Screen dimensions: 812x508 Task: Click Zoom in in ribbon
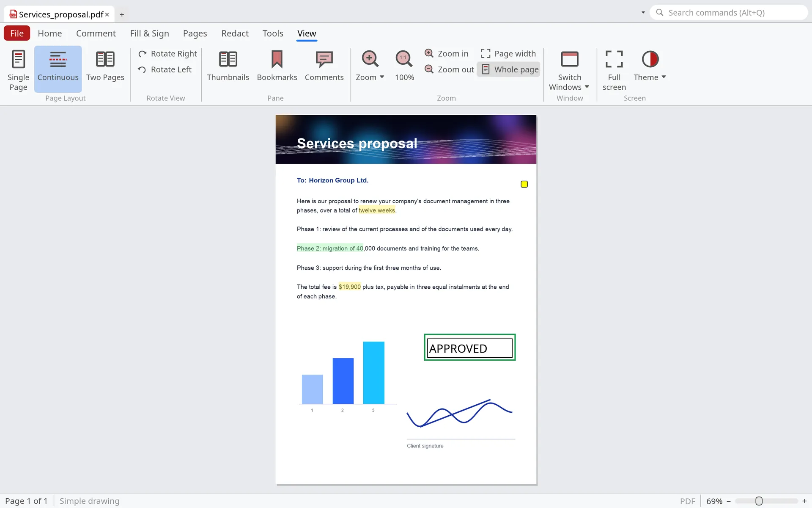point(447,54)
